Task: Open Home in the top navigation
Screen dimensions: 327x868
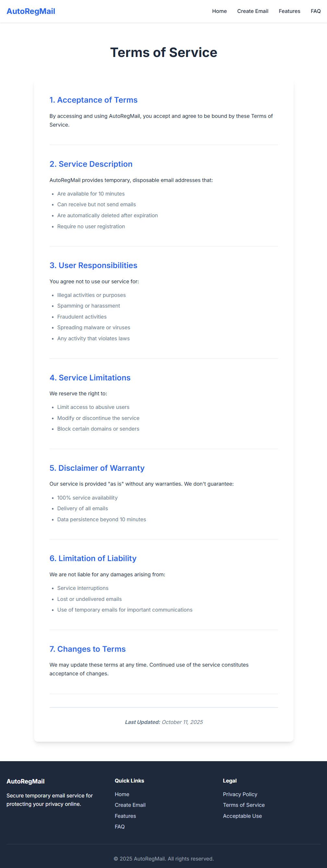Action: point(219,11)
